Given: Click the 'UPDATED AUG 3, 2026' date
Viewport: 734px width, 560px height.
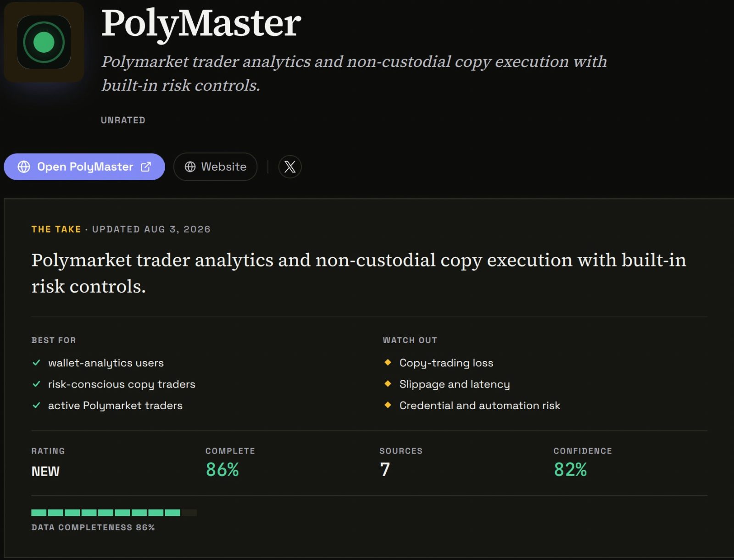Looking at the screenshot, I should click(x=151, y=229).
